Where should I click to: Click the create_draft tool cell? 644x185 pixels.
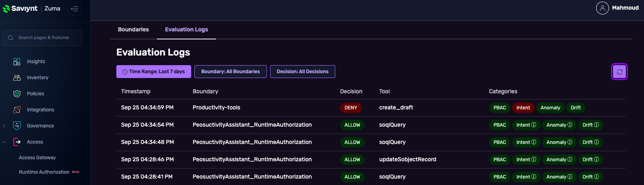tap(396, 108)
